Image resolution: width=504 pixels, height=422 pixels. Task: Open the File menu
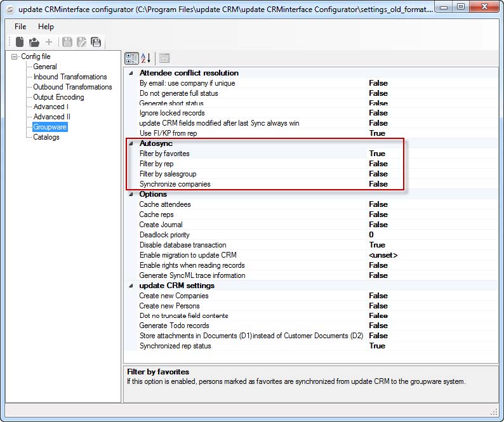tap(20, 27)
